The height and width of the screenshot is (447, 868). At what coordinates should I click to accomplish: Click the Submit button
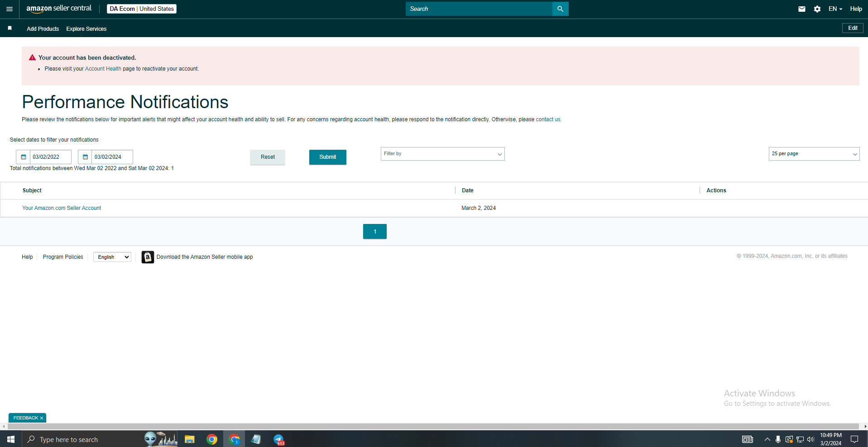tap(328, 157)
